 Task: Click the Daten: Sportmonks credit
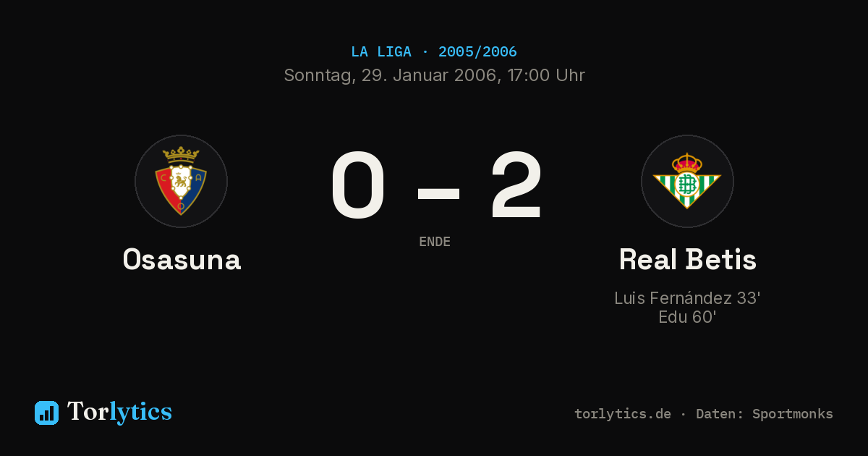click(765, 414)
